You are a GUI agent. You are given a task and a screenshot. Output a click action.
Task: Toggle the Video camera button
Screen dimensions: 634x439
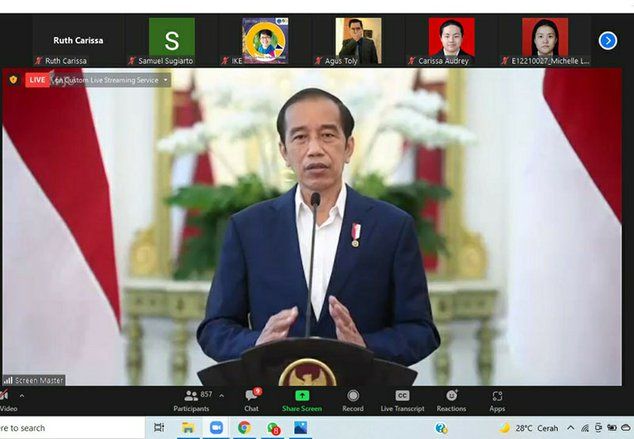tap(6, 400)
